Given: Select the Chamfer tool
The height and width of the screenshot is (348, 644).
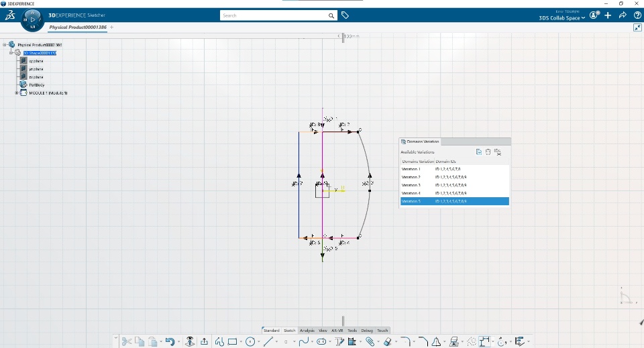Looking at the screenshot, I should tap(423, 341).
